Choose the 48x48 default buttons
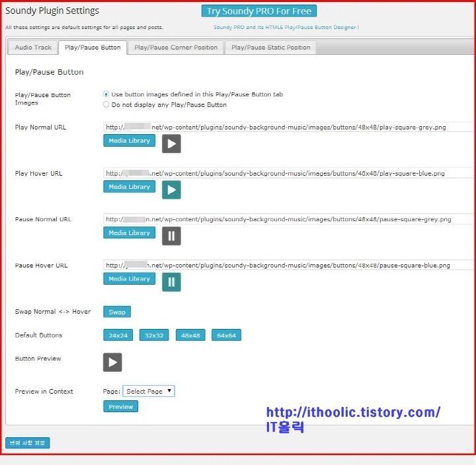 (190, 335)
